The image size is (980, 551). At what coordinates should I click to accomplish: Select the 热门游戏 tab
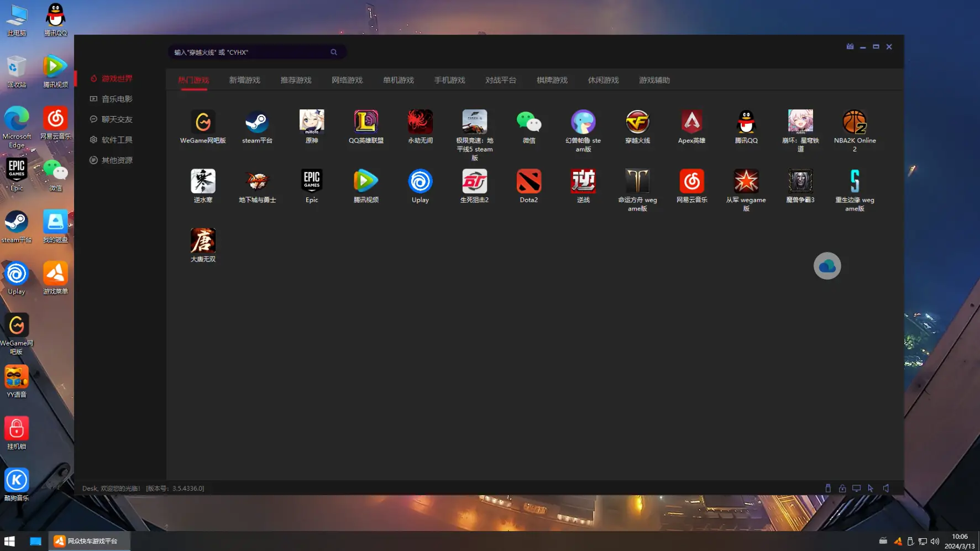tap(193, 80)
